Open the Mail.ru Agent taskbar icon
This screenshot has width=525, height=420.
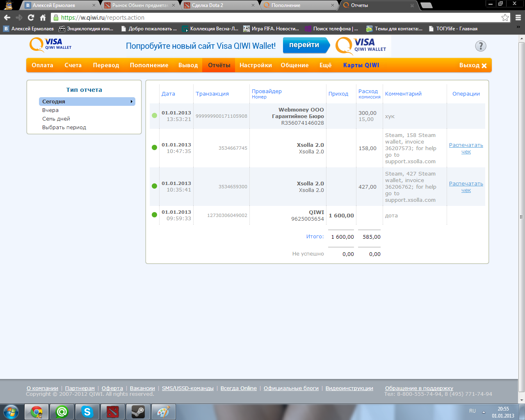[x=62, y=412]
